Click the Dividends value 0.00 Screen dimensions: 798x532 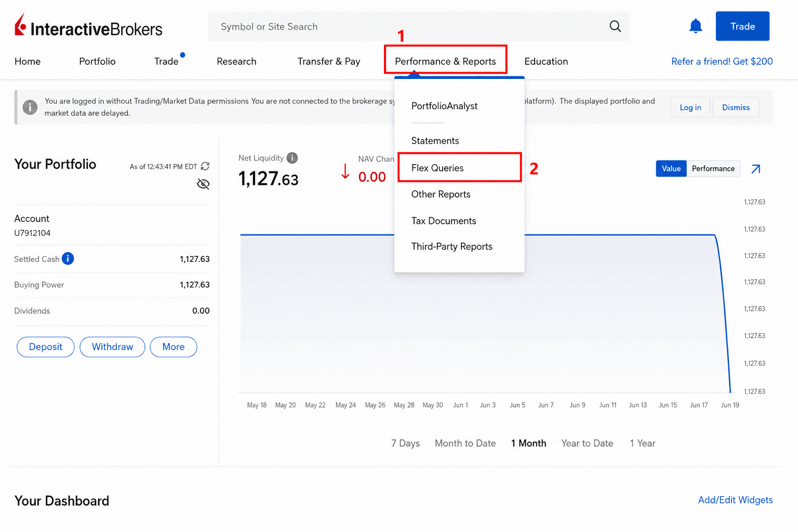point(201,311)
